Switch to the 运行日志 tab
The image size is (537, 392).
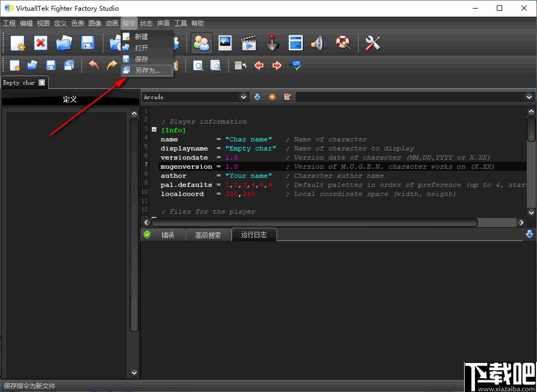(x=254, y=235)
